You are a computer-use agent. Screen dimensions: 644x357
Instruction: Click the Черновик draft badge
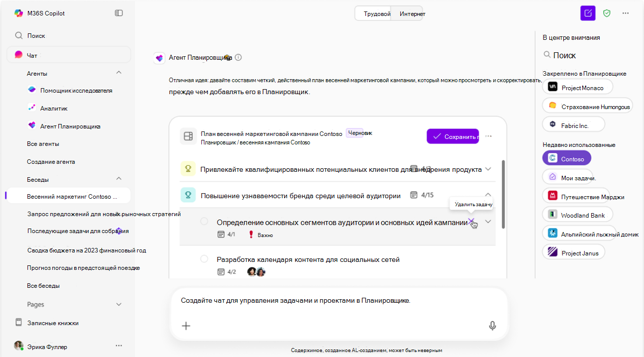359,133
